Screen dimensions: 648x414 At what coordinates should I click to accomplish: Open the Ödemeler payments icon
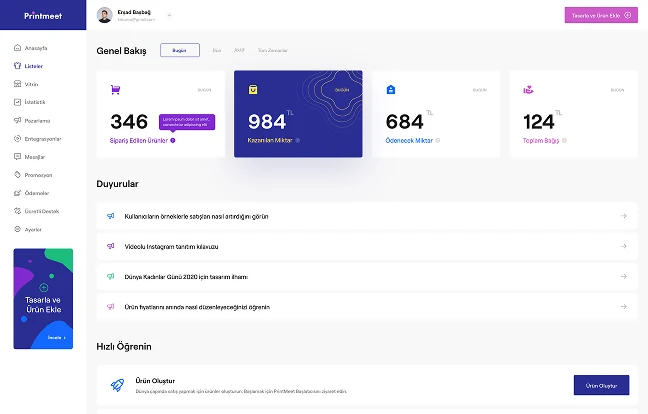pos(17,193)
